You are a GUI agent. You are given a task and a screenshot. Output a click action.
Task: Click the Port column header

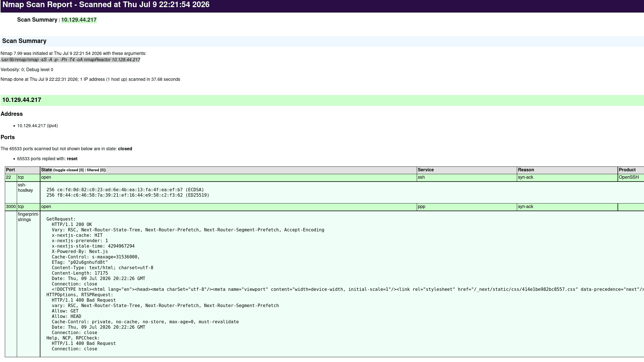click(22, 170)
